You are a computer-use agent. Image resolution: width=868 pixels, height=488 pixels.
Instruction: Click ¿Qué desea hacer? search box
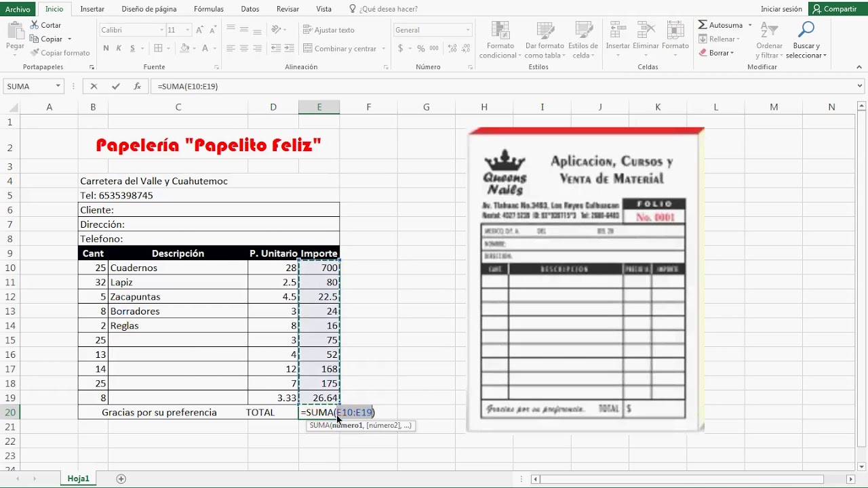(383, 9)
